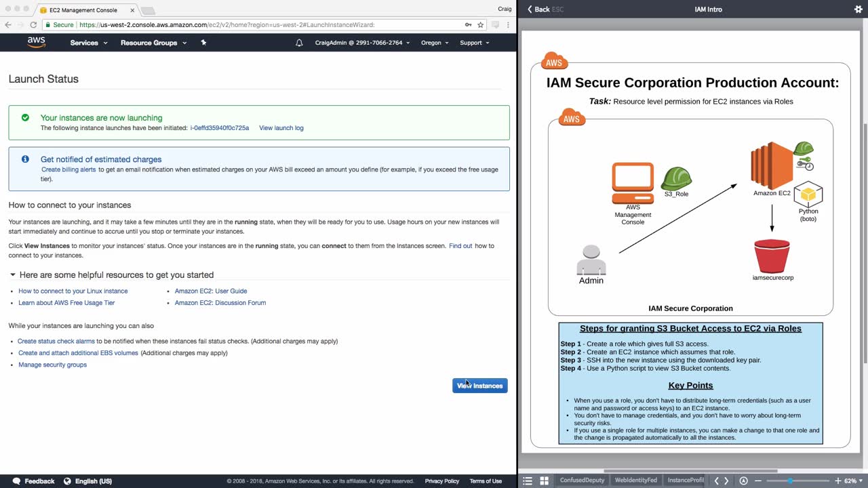Go to the next diagram page
868x488 pixels.
click(727, 481)
